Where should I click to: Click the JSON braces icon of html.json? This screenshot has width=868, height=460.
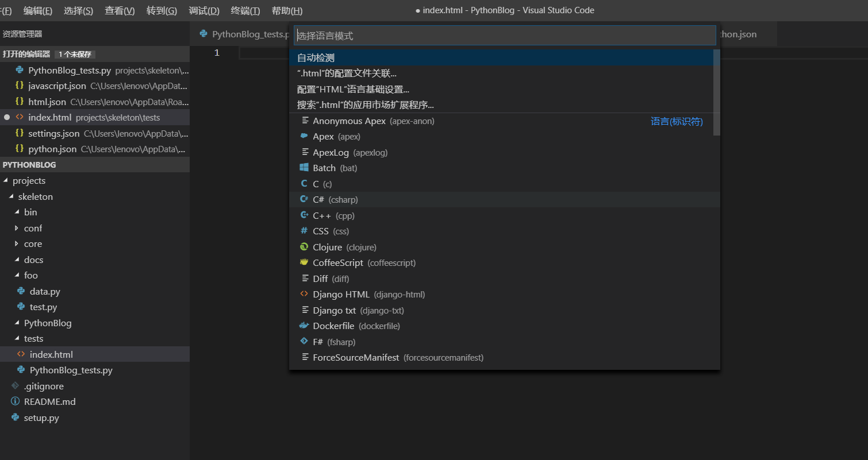20,102
